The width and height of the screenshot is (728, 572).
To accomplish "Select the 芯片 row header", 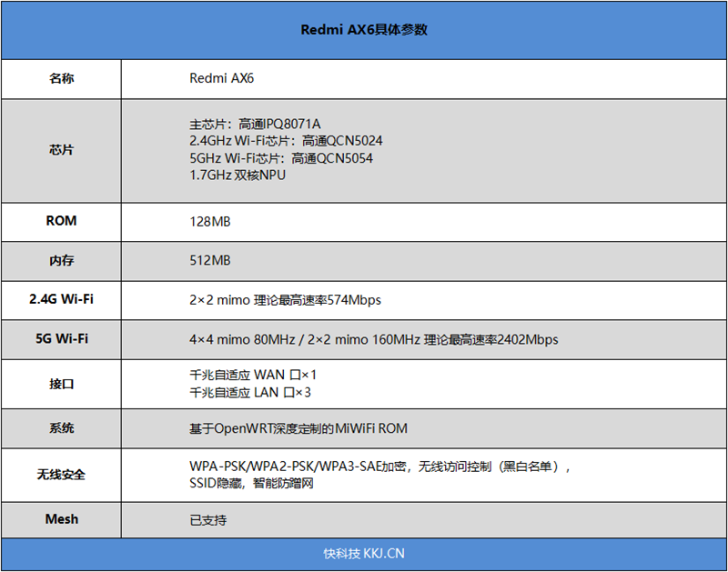I will [60, 149].
